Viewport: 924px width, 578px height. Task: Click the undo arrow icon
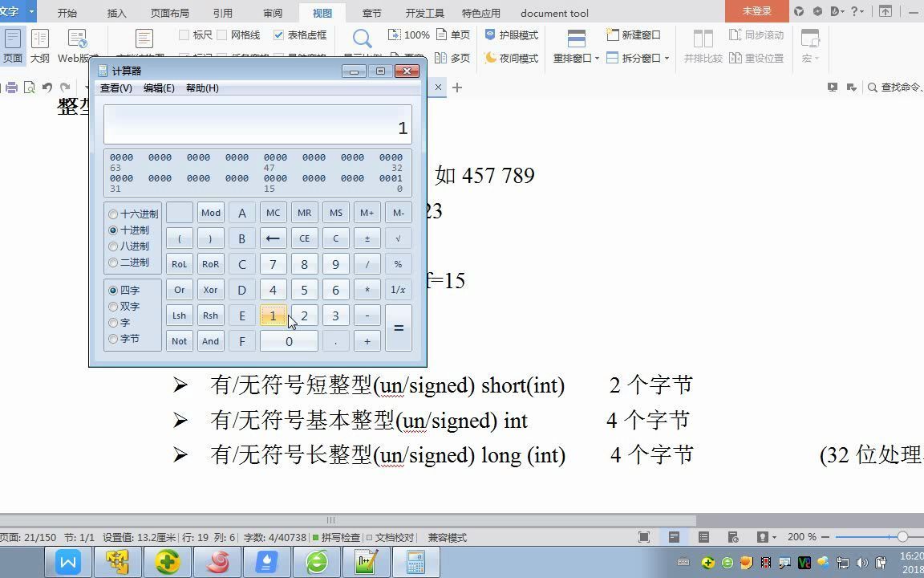click(47, 88)
